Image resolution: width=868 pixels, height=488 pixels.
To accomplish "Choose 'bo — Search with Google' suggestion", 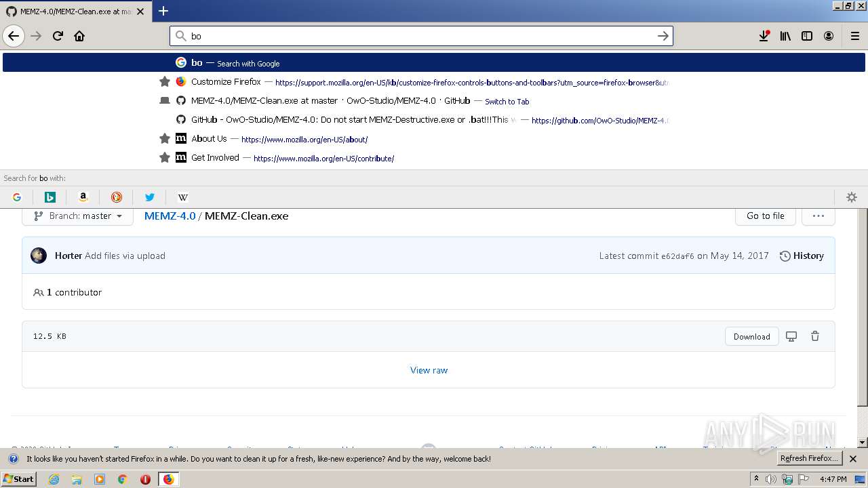I will point(434,62).
